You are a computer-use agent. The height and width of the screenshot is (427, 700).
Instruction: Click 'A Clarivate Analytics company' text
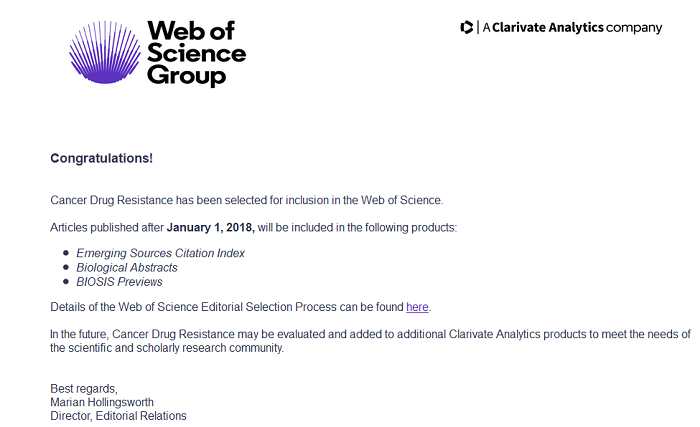coord(572,28)
